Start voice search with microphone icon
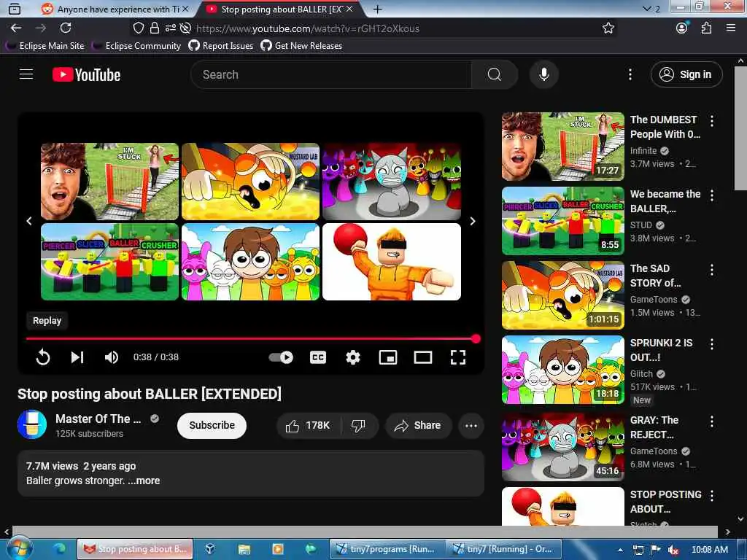Image resolution: width=747 pixels, height=560 pixels. coord(543,74)
